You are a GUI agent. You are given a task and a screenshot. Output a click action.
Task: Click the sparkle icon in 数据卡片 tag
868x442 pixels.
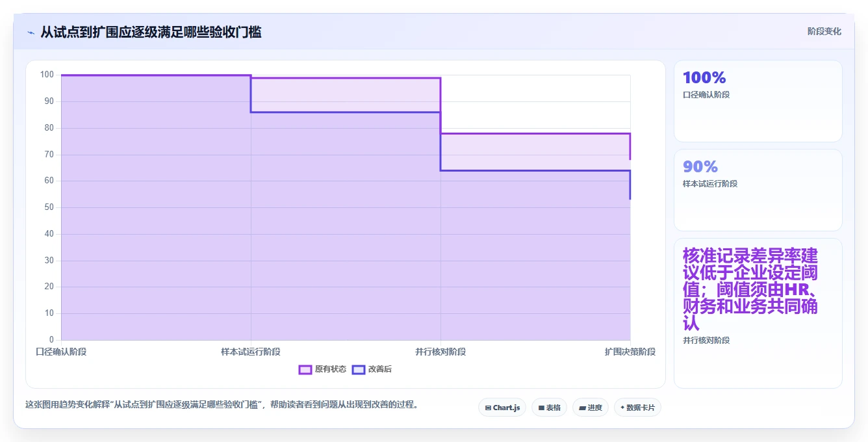pyautogui.click(x=622, y=408)
